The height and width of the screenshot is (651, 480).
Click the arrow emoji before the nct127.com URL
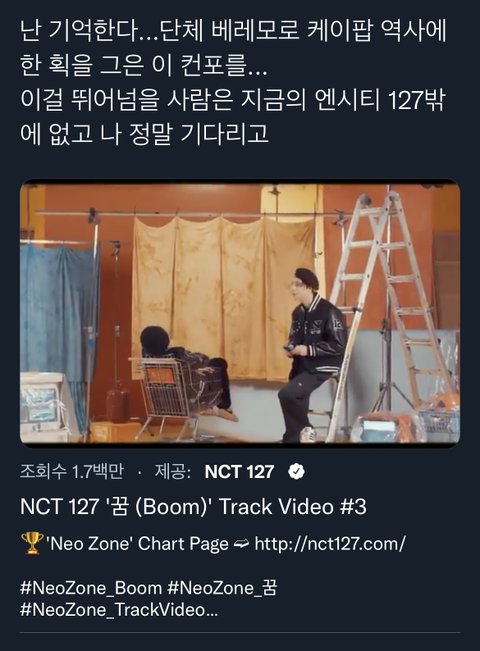pos(242,544)
